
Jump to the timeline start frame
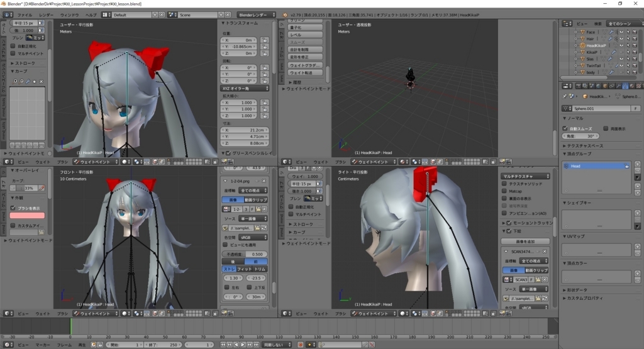(x=223, y=345)
